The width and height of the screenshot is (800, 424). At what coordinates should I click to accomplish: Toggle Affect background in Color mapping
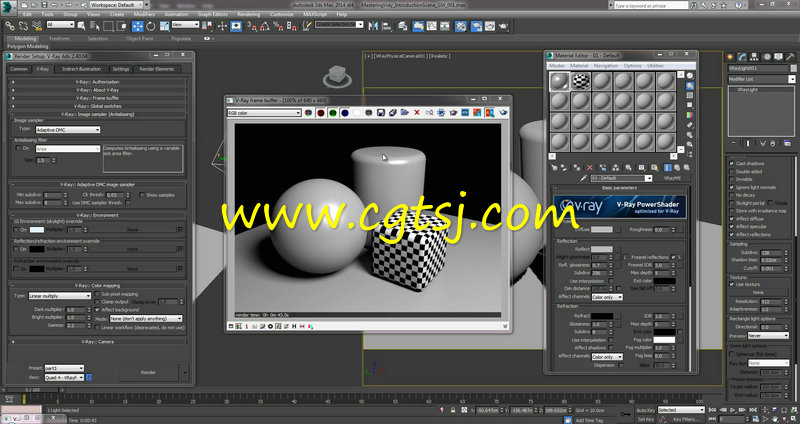point(97,310)
